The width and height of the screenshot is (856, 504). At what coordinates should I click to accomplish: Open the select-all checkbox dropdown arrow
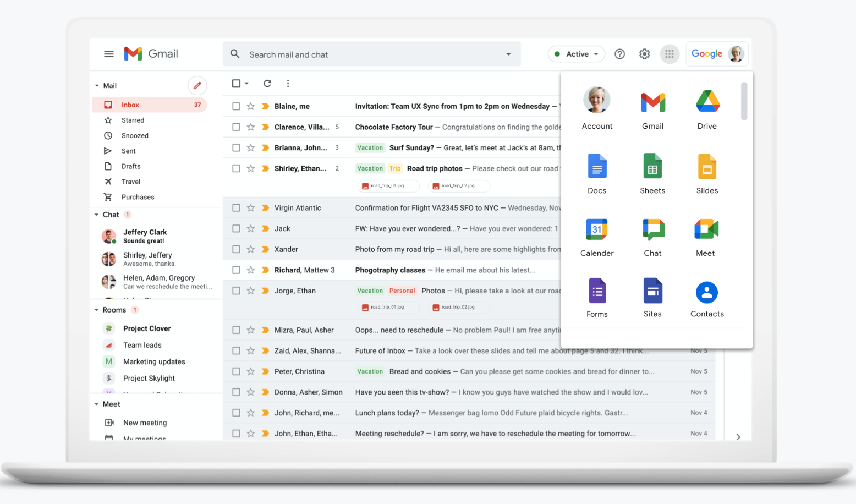(x=246, y=84)
